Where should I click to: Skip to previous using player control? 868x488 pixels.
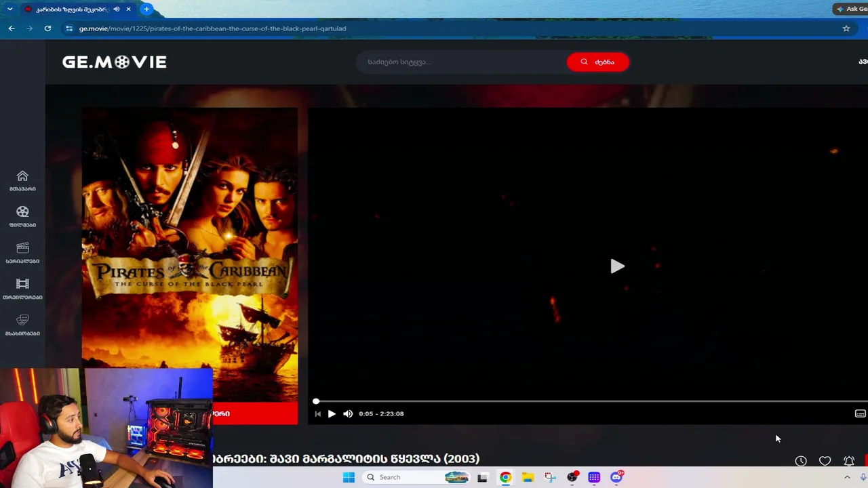(317, 413)
